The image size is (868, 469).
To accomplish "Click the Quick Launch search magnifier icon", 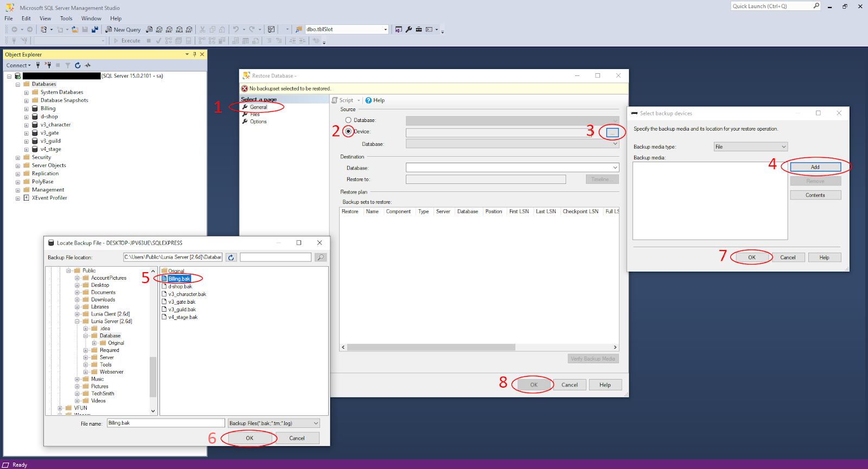I will [x=816, y=6].
